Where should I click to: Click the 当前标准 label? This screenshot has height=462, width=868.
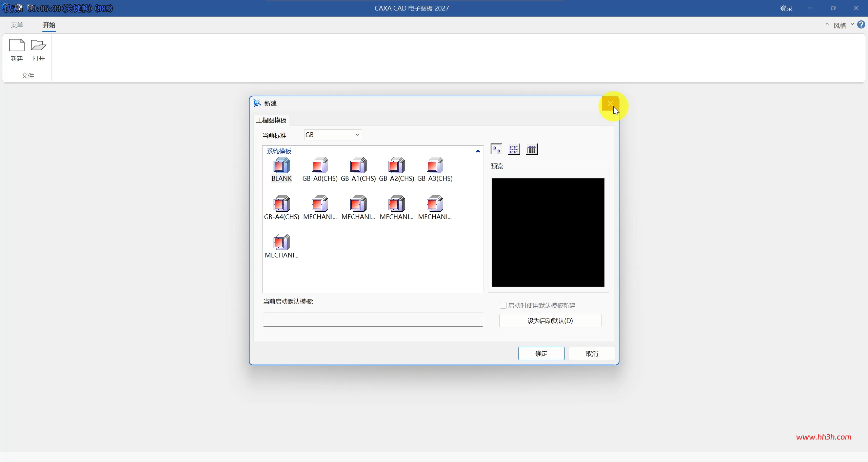coord(274,135)
